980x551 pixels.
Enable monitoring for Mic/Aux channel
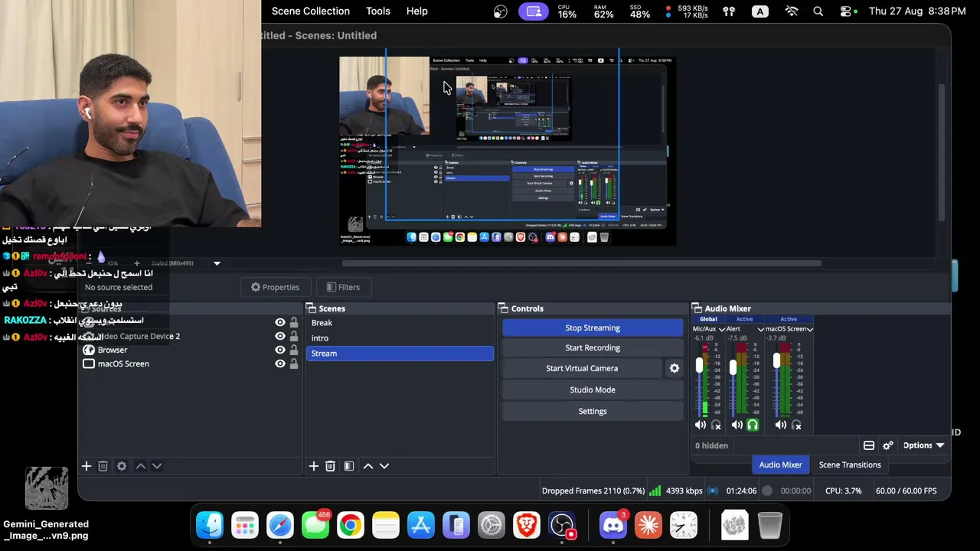tap(717, 425)
